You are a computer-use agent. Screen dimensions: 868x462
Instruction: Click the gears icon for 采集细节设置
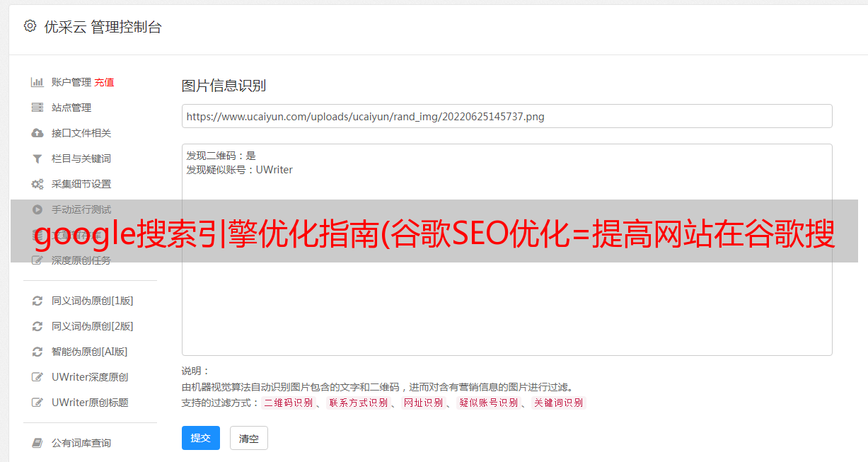[x=37, y=184]
